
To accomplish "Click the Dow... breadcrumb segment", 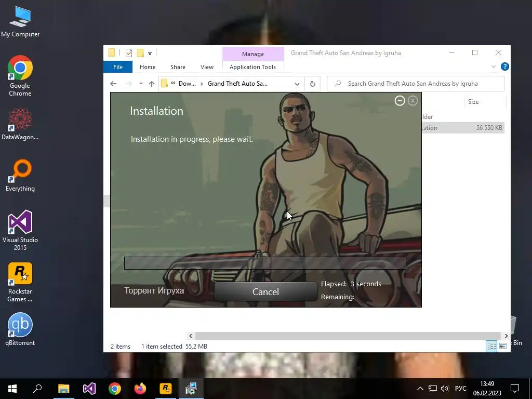I will (187, 84).
